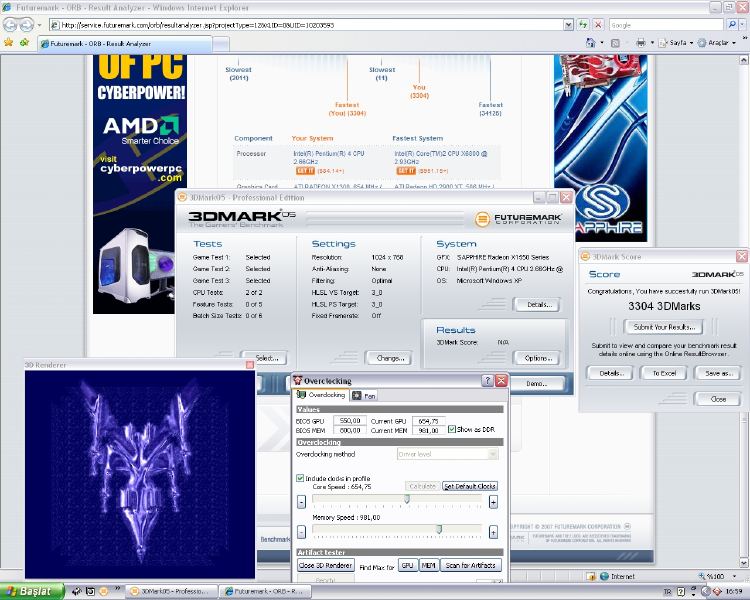Click the search magnifier icon beside Google box
Viewport: 750px width, 600px height.
pos(732,24)
